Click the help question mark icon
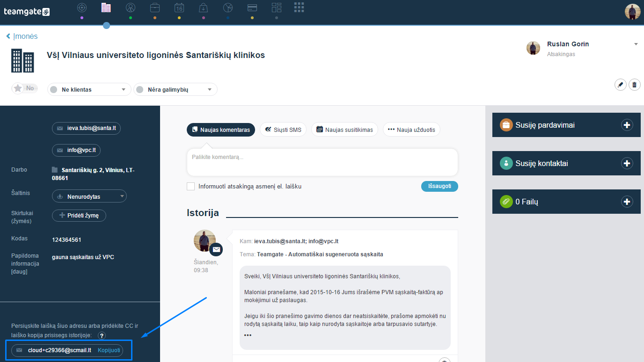 tap(102, 335)
